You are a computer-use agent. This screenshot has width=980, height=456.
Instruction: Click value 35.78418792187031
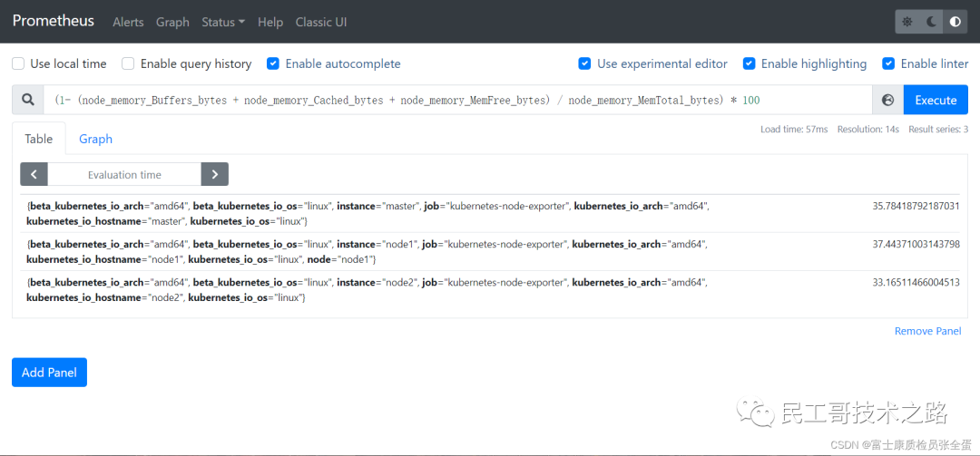coord(916,206)
